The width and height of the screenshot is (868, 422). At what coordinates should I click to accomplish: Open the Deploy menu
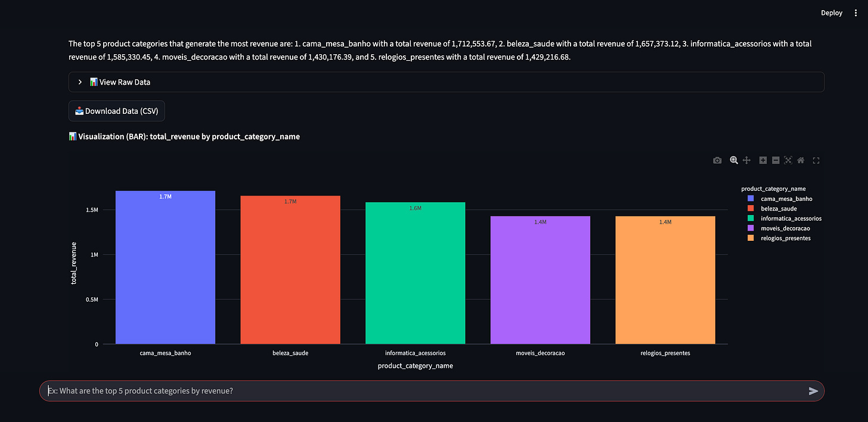[831, 13]
